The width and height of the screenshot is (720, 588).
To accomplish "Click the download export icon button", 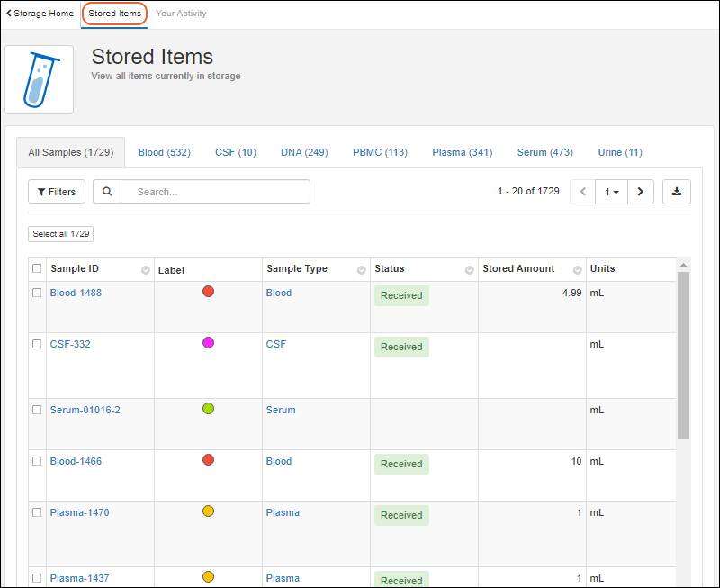I will tap(677, 192).
